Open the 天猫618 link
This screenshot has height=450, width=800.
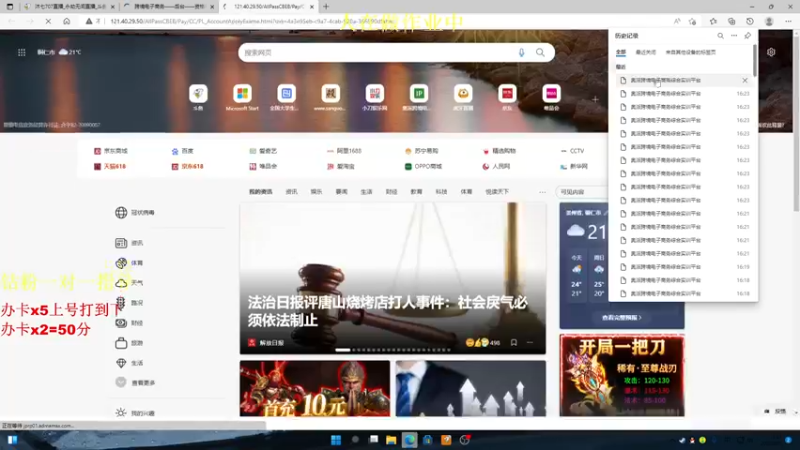(110, 166)
